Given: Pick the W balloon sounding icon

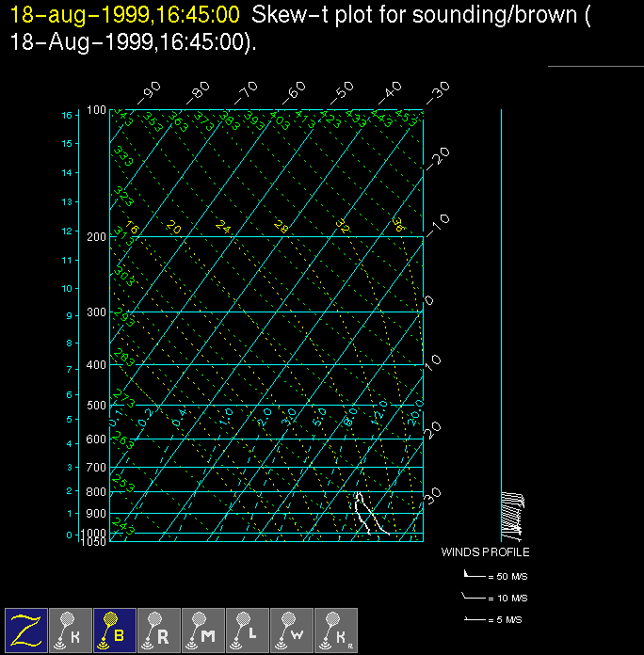Looking at the screenshot, I should click(292, 629).
